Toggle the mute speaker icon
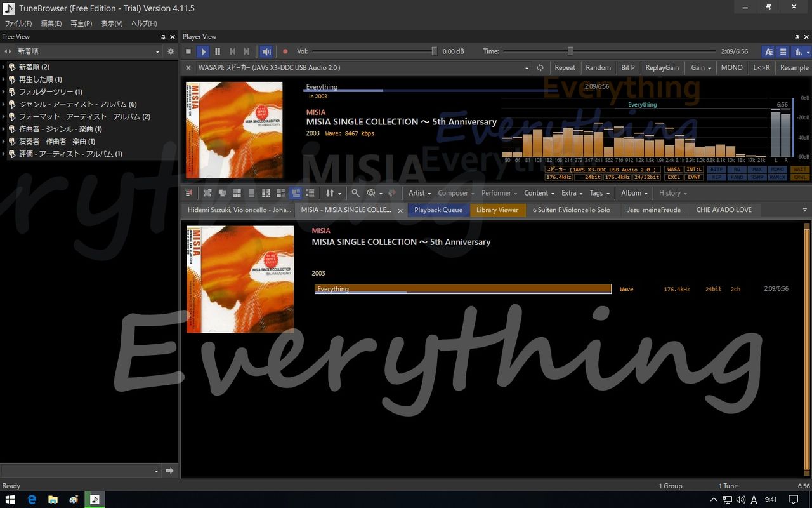The height and width of the screenshot is (508, 812). [x=266, y=51]
